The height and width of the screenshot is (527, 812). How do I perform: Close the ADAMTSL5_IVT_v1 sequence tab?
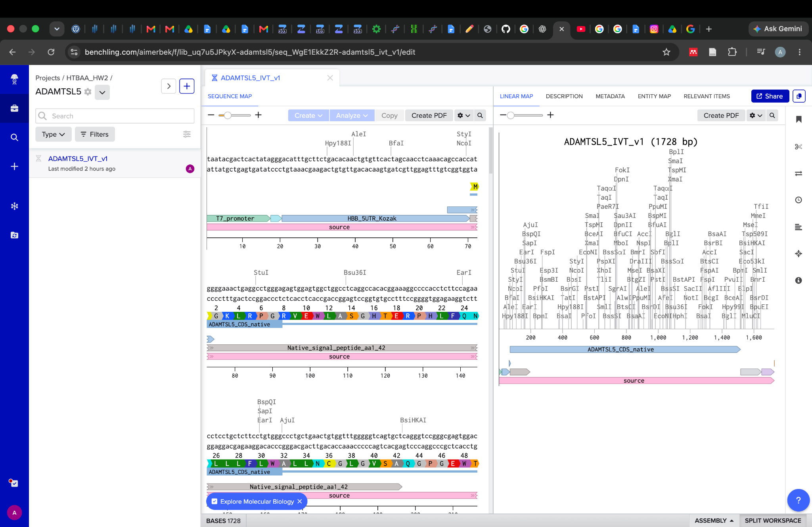pyautogui.click(x=330, y=78)
